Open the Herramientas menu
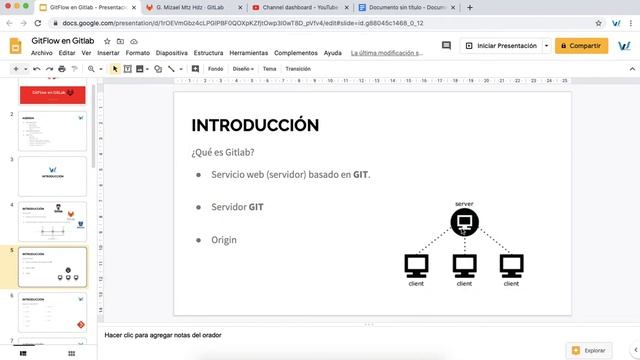Viewport: 640px width, 360px height. coord(249,53)
